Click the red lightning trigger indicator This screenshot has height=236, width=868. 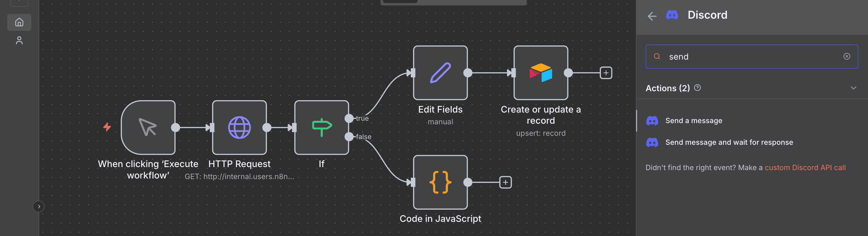click(x=107, y=127)
